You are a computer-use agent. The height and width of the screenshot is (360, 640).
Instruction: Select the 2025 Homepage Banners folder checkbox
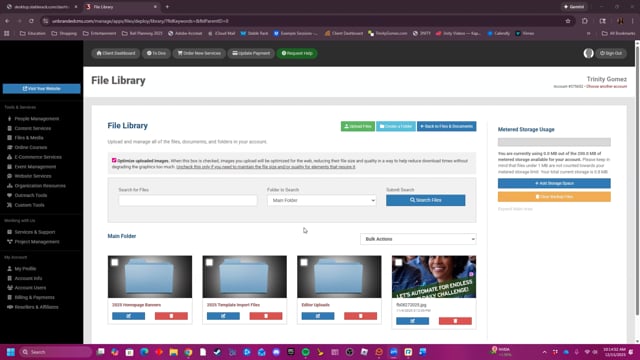click(115, 262)
